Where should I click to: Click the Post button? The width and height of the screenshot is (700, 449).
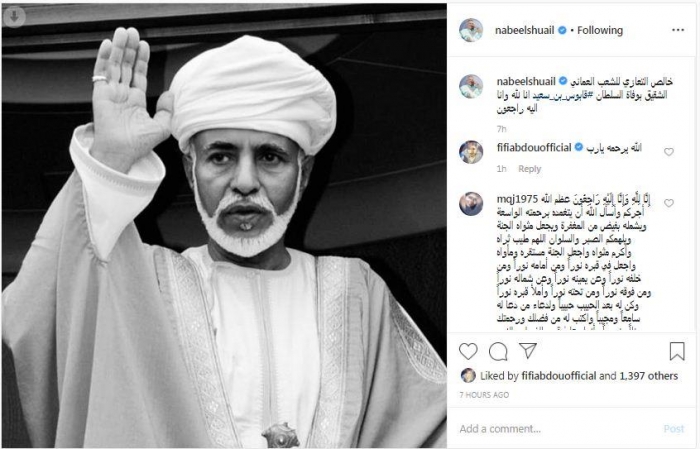point(674,429)
